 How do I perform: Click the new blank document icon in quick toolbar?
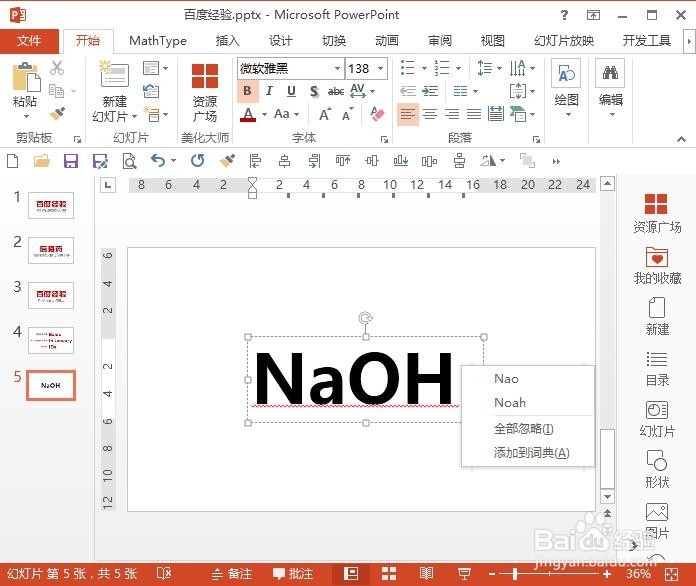click(x=13, y=161)
